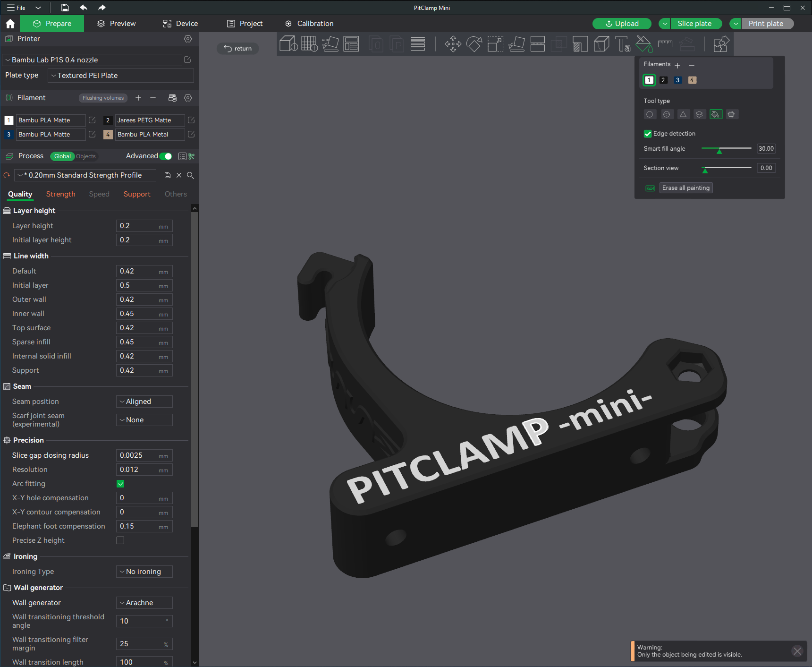
Task: Click the Auto orient toolbar icon
Action: coord(330,44)
